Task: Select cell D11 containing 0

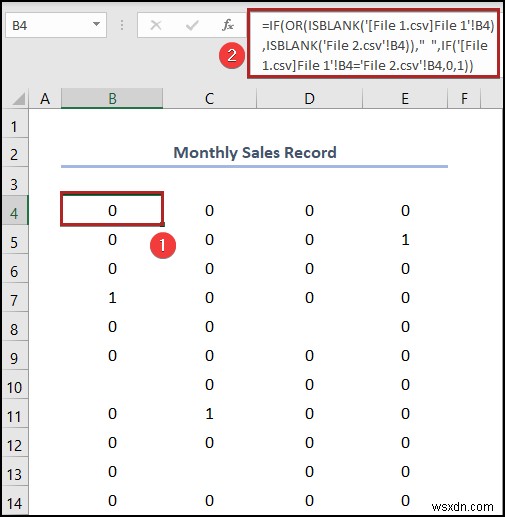Action: [x=309, y=413]
